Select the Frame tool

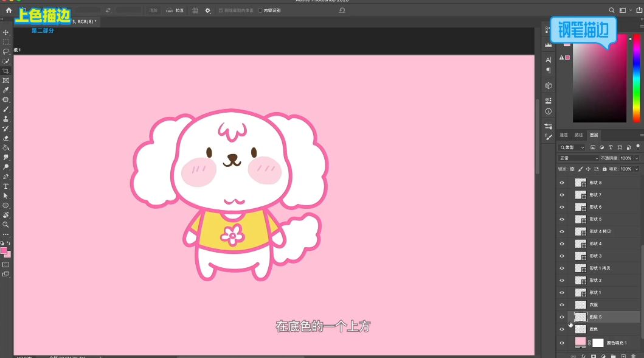[5, 80]
